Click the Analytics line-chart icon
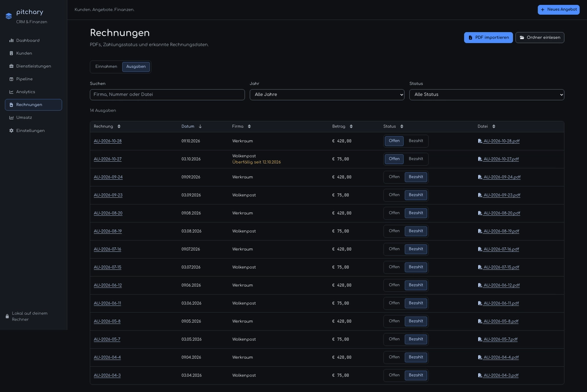 (11, 92)
